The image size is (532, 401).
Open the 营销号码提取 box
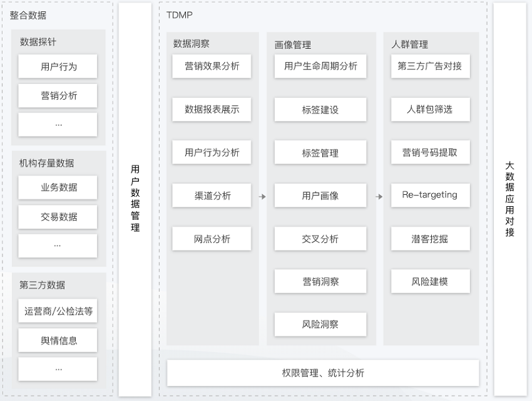(430, 152)
